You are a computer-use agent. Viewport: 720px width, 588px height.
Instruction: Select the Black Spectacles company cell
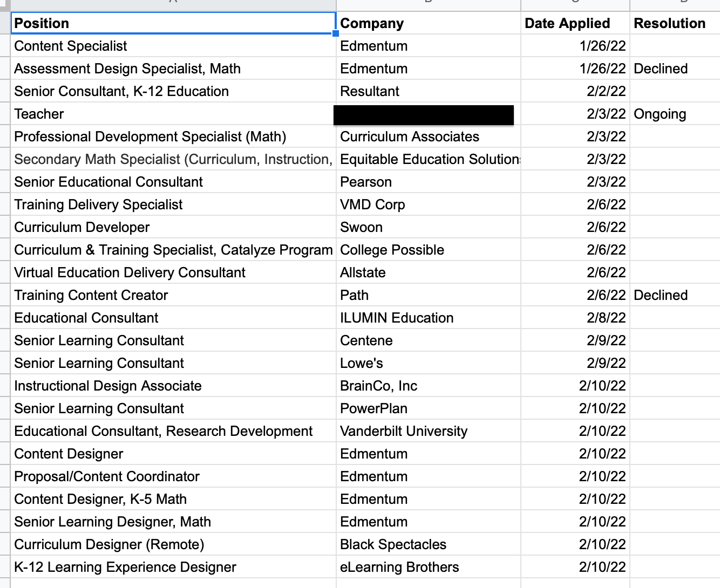pos(428,544)
